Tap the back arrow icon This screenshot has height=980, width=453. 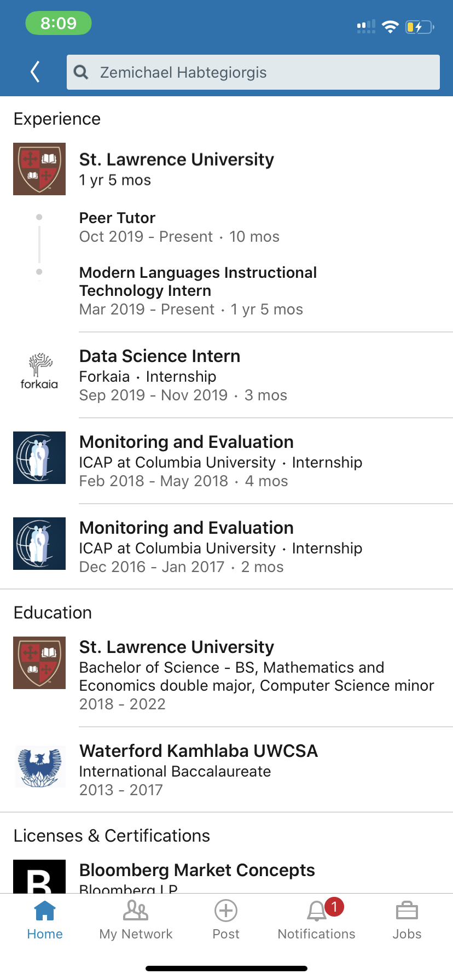(36, 72)
